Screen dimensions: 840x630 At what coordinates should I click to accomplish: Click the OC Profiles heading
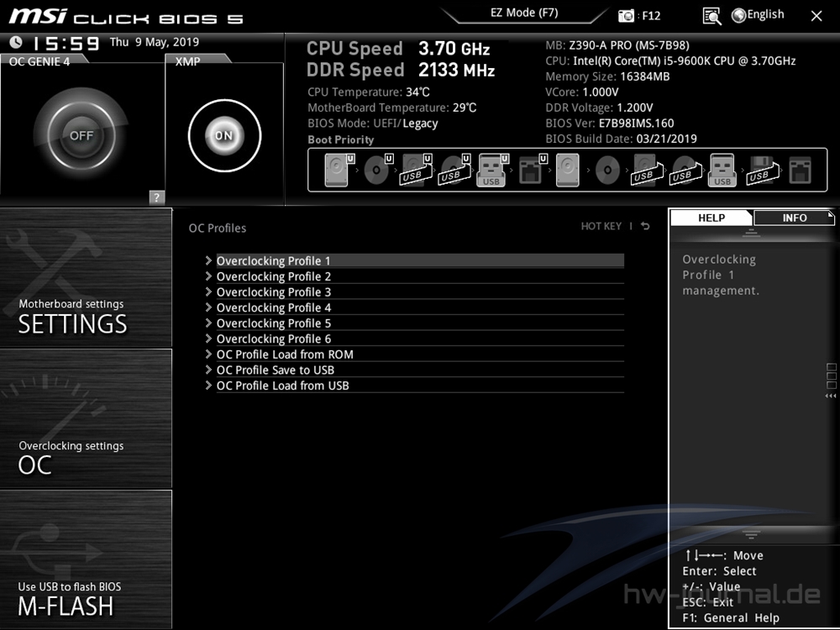tap(218, 228)
